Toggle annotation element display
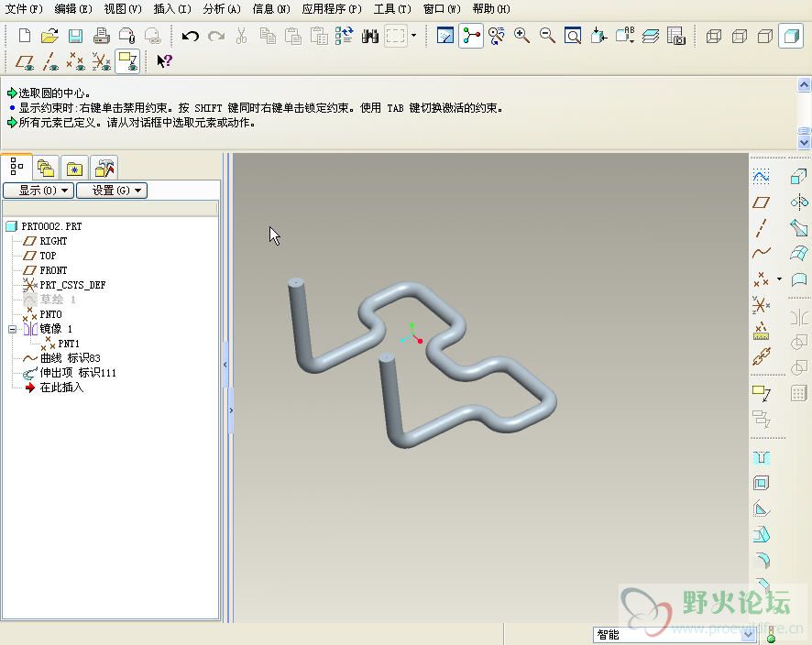Screen dimensions: 812x645 coord(127,61)
